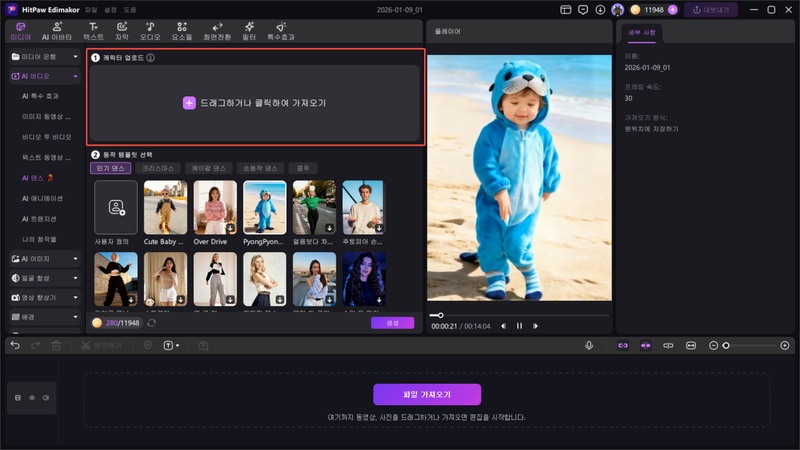Expand the 얼굴 합성 section
This screenshot has width=800, height=450.
(45, 278)
